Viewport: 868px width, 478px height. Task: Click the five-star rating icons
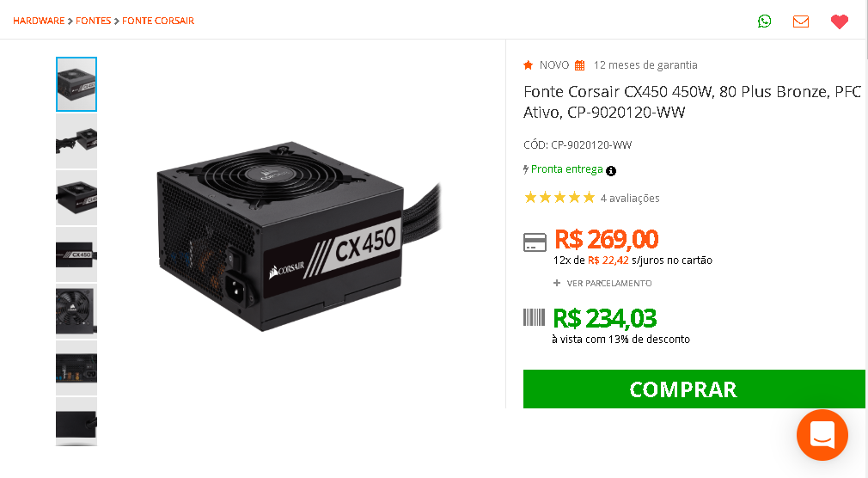559,197
